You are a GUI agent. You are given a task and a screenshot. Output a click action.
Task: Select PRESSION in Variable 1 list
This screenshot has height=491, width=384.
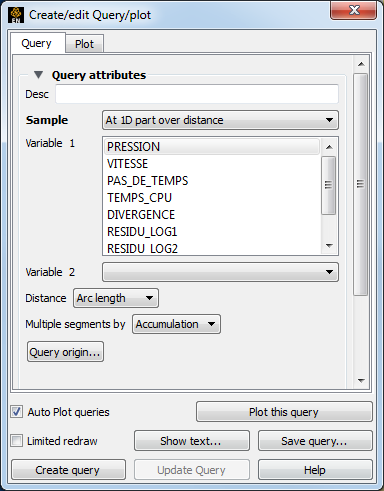[212, 147]
